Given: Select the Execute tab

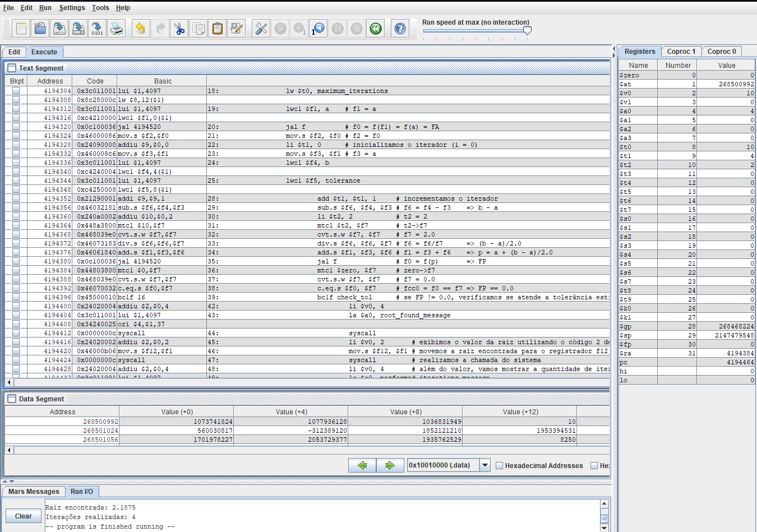Looking at the screenshot, I should coord(44,52).
